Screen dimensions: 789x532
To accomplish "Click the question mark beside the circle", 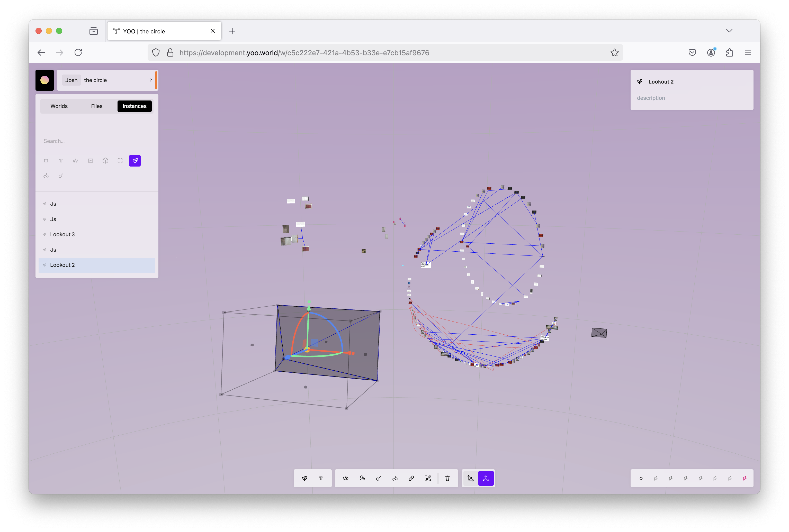I will click(151, 80).
